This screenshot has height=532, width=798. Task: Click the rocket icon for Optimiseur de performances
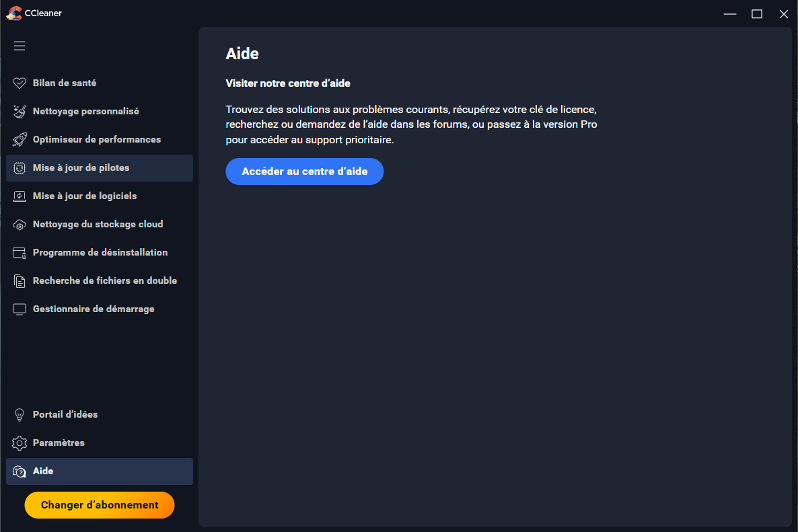click(20, 140)
